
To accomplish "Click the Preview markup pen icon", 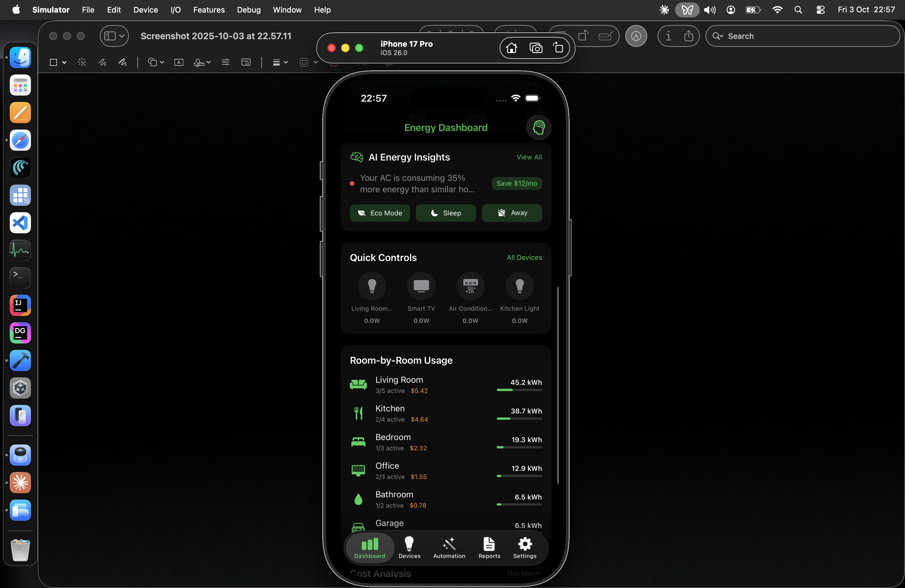I will click(x=636, y=36).
